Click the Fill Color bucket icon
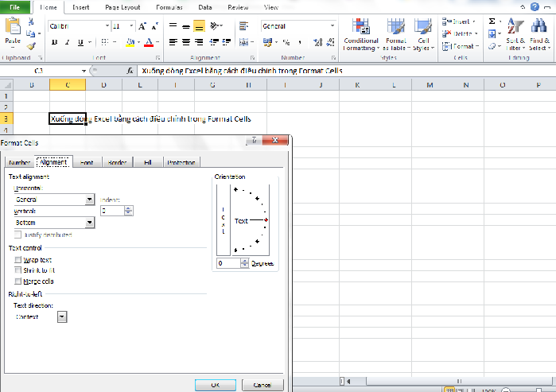This screenshot has width=556, height=392. coord(130,42)
